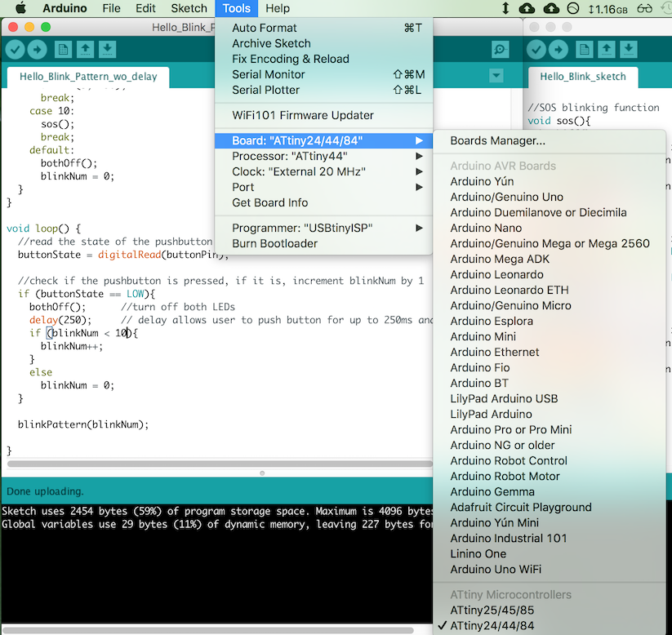Click the second cloud upload menu bar icon
Screen dimensions: 672x635
tap(551, 8)
